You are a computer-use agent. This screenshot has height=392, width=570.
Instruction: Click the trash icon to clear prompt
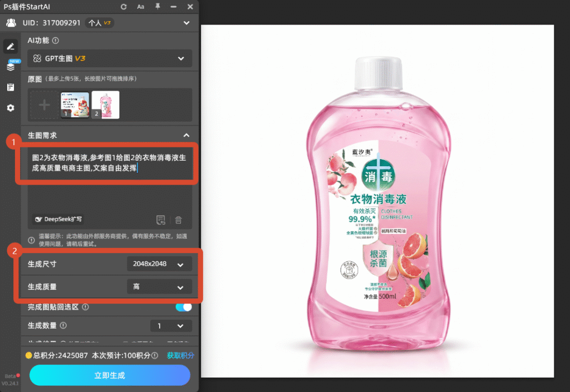tap(178, 220)
